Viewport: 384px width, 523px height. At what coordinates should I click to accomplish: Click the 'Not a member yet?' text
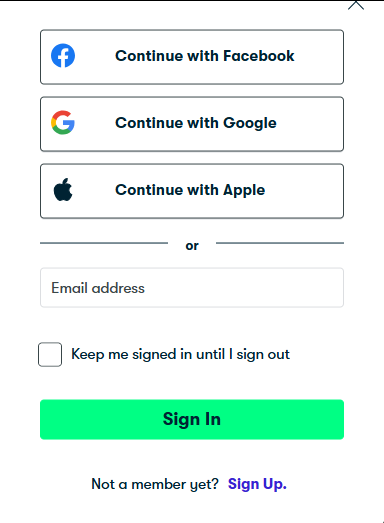(x=155, y=484)
